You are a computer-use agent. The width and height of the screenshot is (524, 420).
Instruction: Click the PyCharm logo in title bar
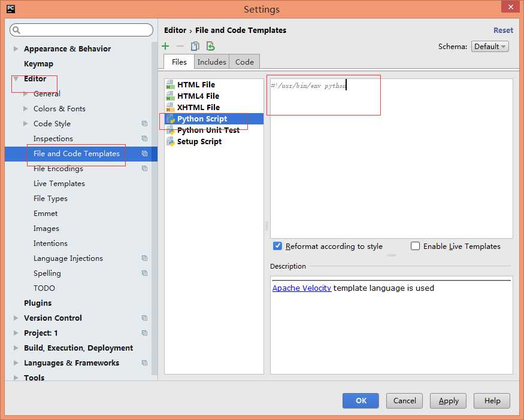[11, 9]
